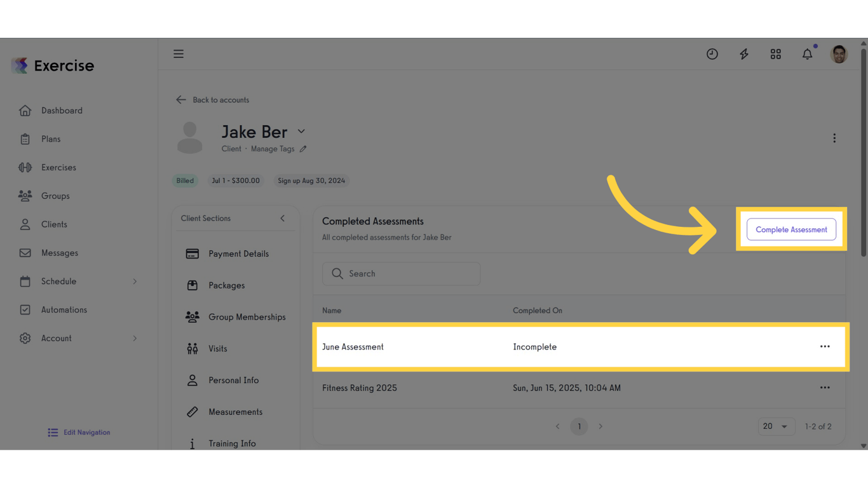Open dropdown next to Jake Ber name
Image resolution: width=868 pixels, height=488 pixels.
[x=301, y=132]
